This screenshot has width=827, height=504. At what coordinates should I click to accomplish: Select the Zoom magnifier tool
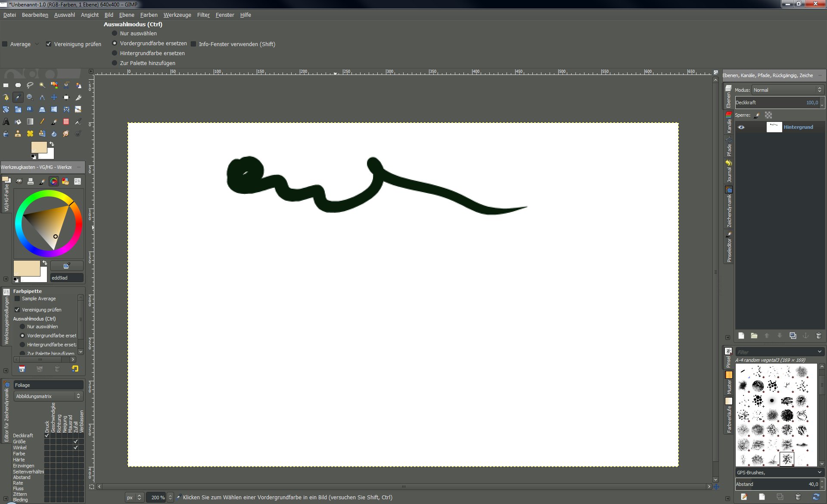tap(30, 97)
